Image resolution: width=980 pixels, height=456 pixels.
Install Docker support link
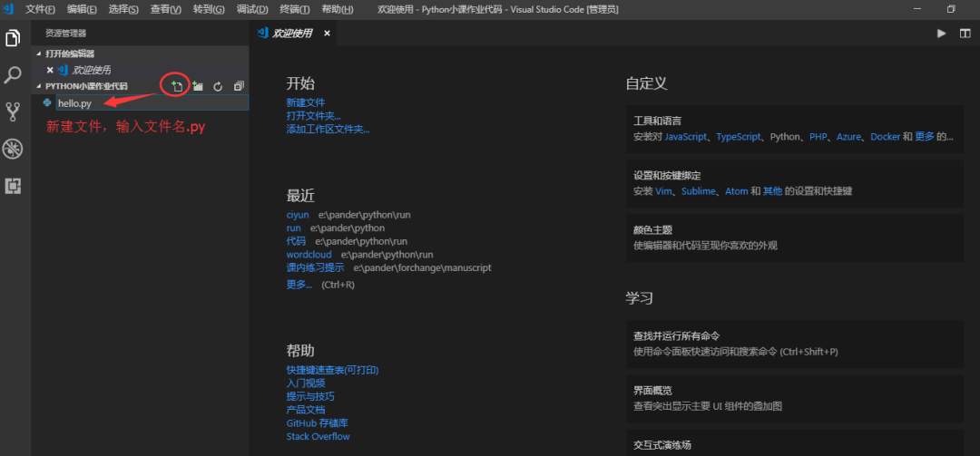coord(885,136)
